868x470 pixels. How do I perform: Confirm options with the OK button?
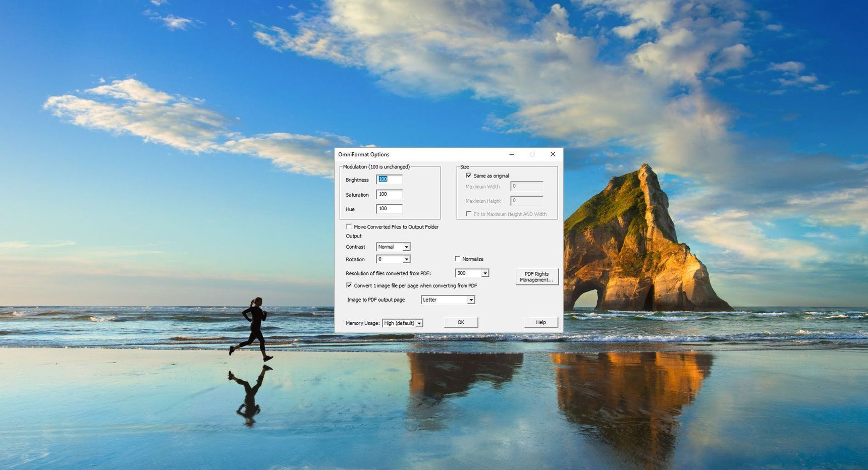(x=461, y=322)
